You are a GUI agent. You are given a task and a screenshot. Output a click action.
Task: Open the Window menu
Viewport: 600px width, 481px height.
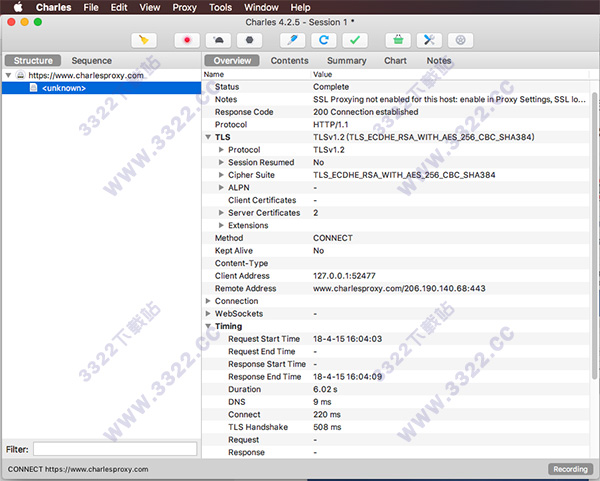261,7
